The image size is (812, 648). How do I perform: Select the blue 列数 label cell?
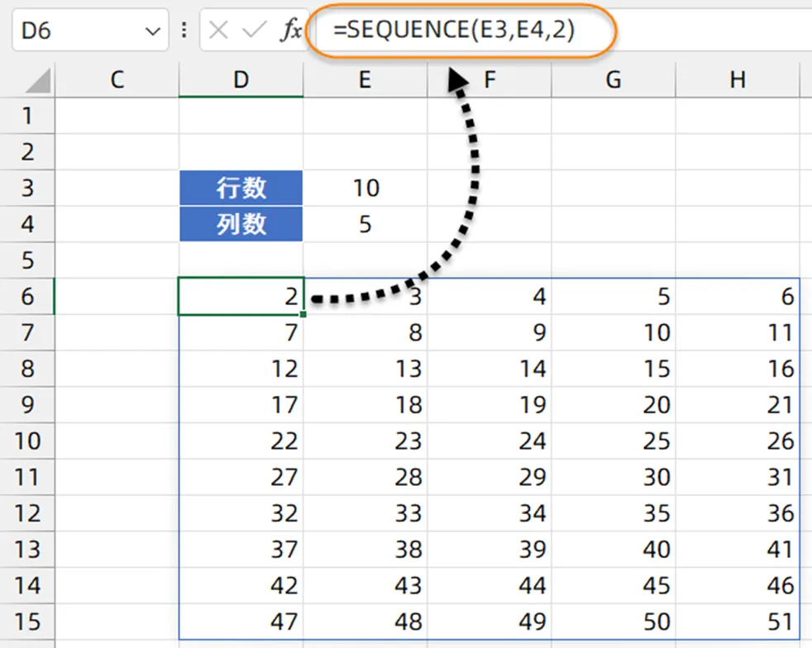(x=241, y=224)
